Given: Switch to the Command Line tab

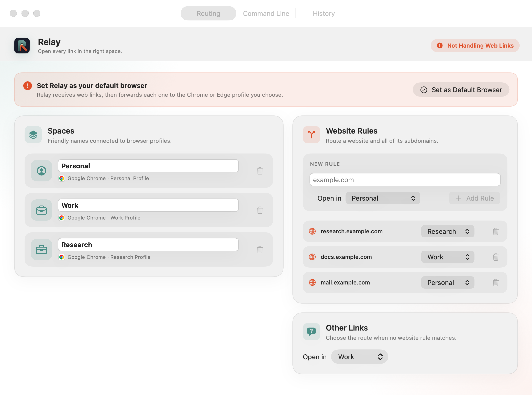Looking at the screenshot, I should tap(266, 13).
